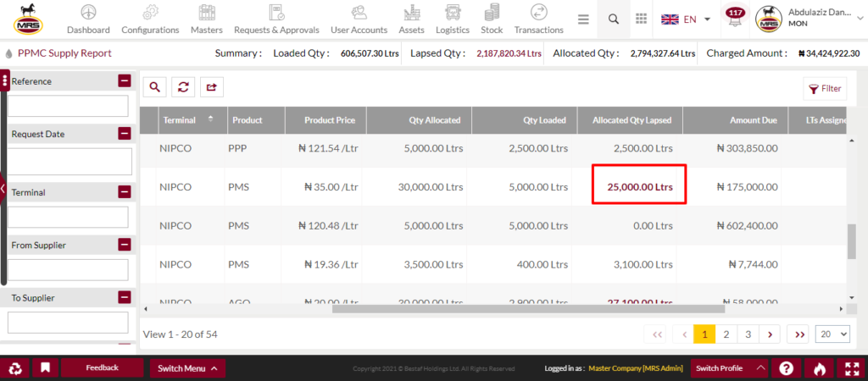Open the Dashboard menu
The width and height of the screenshot is (868, 381).
coord(88,19)
